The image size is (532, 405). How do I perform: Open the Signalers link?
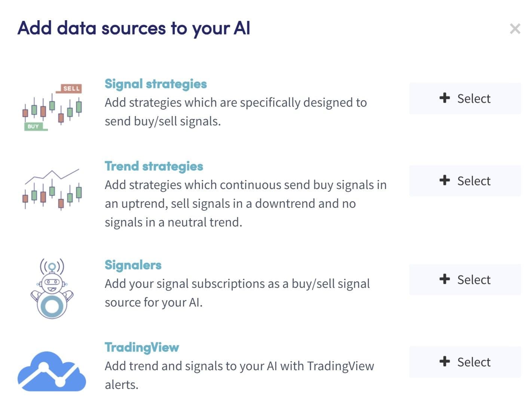pos(133,265)
